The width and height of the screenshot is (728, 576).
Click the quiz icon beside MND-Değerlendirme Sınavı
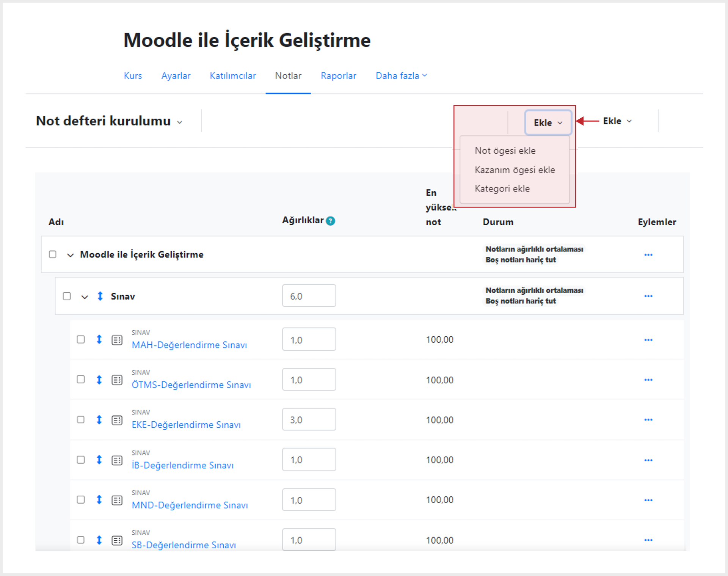pyautogui.click(x=117, y=500)
